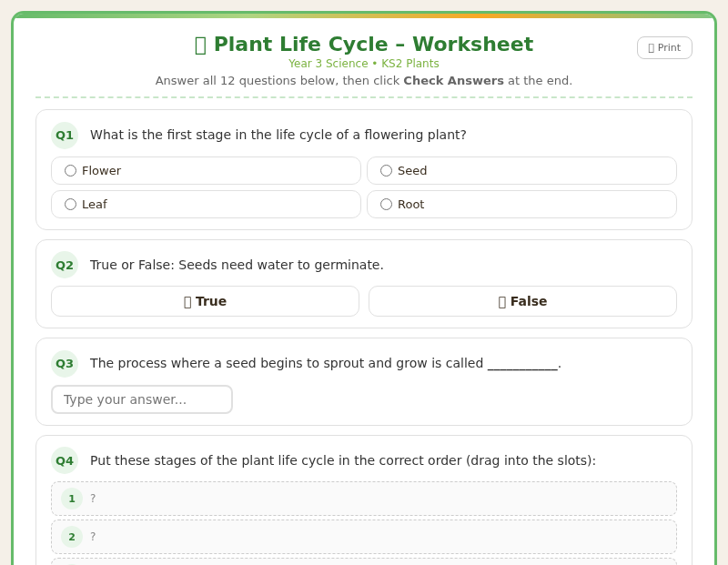
Task: Select the Leaf answer for Q1
Action: coord(206,204)
